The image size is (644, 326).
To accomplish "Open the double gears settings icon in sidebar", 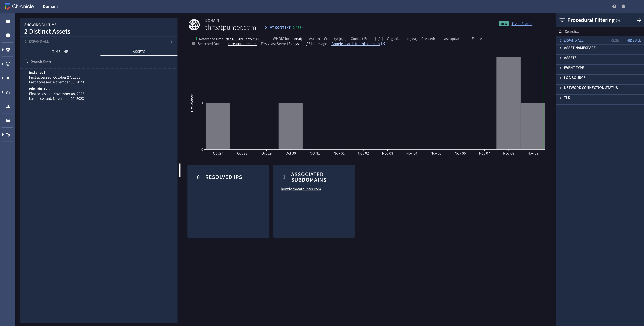I will (8, 135).
